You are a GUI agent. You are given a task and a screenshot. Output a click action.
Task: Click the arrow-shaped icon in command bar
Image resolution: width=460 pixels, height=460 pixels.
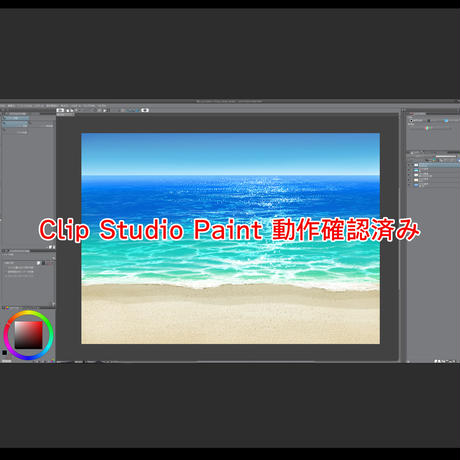coord(105,110)
